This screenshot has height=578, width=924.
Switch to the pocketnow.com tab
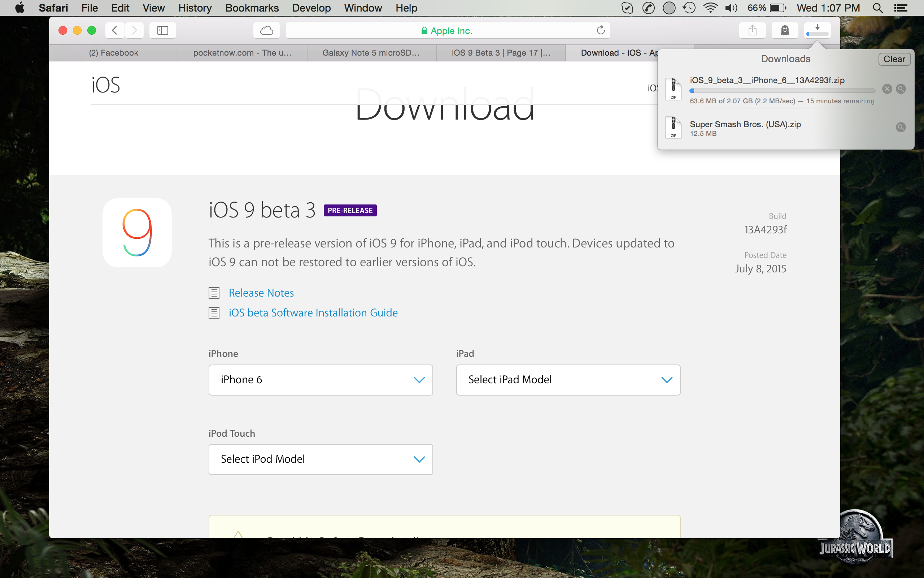click(243, 53)
